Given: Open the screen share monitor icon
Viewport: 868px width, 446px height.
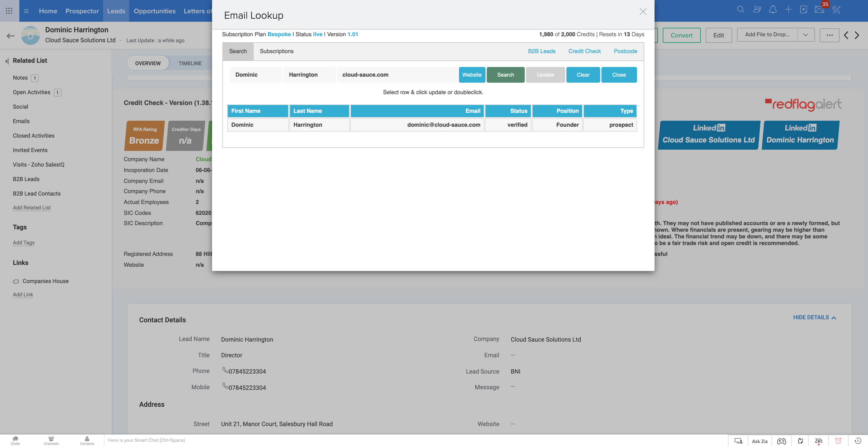Looking at the screenshot, I should coord(738,441).
